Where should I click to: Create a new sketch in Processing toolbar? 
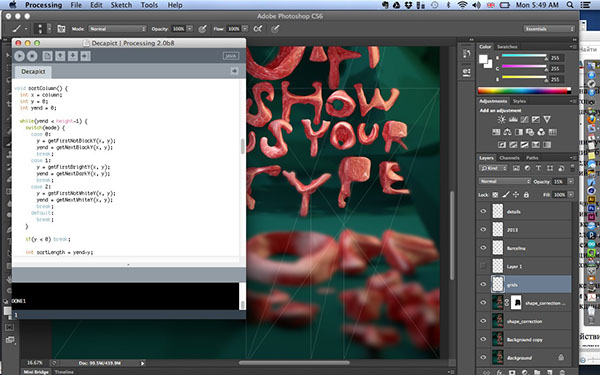coord(47,56)
